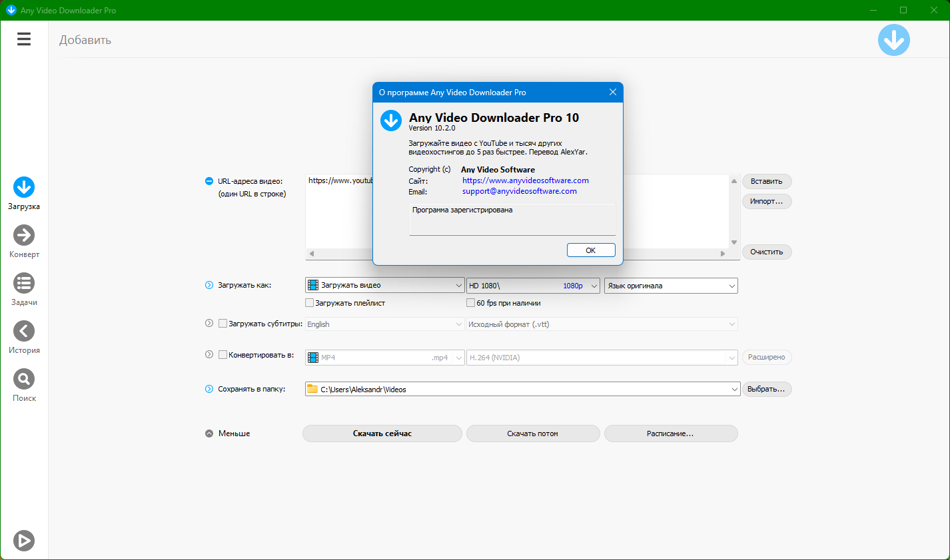Tick the Конвертировать в checkbox
Screen dimensions: 950x560
[223, 355]
